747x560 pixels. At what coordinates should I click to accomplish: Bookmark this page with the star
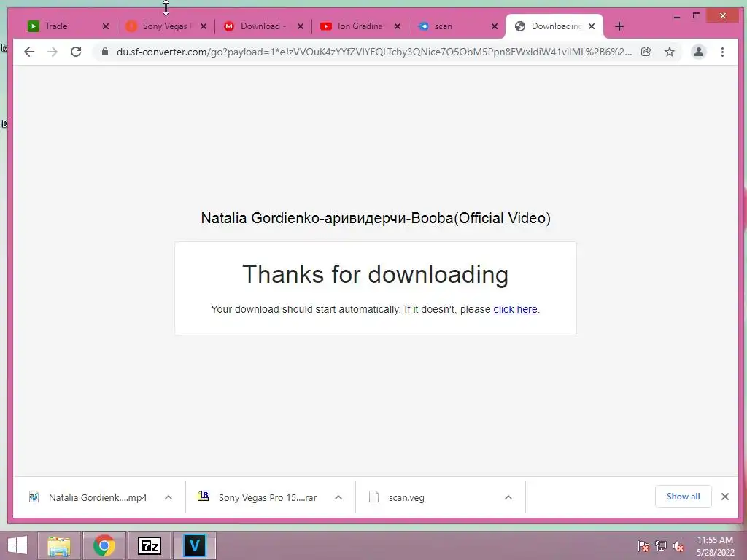[670, 52]
